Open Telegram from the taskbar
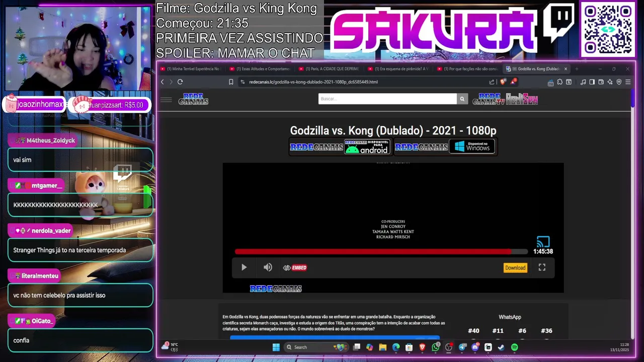 point(462,347)
